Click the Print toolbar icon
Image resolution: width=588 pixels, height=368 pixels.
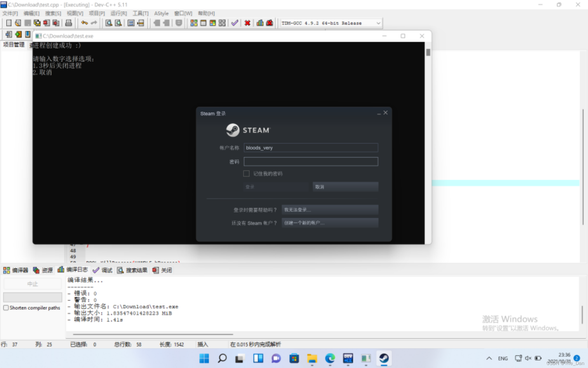click(x=68, y=23)
